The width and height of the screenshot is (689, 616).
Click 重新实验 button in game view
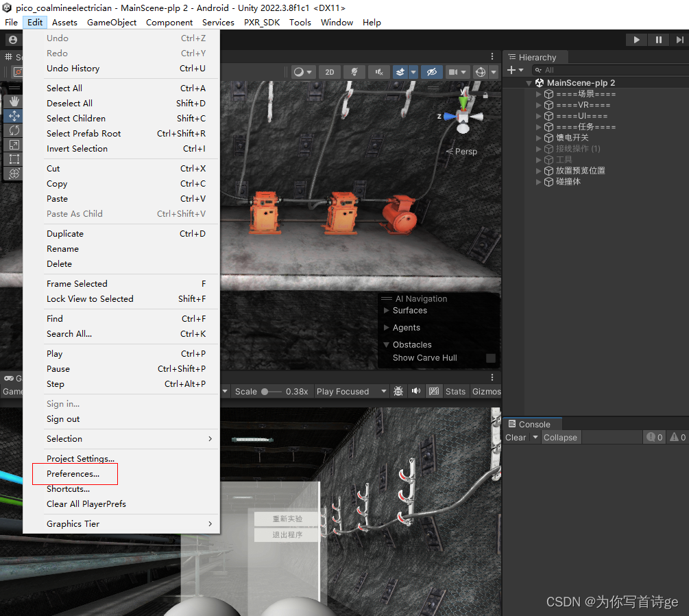287,519
